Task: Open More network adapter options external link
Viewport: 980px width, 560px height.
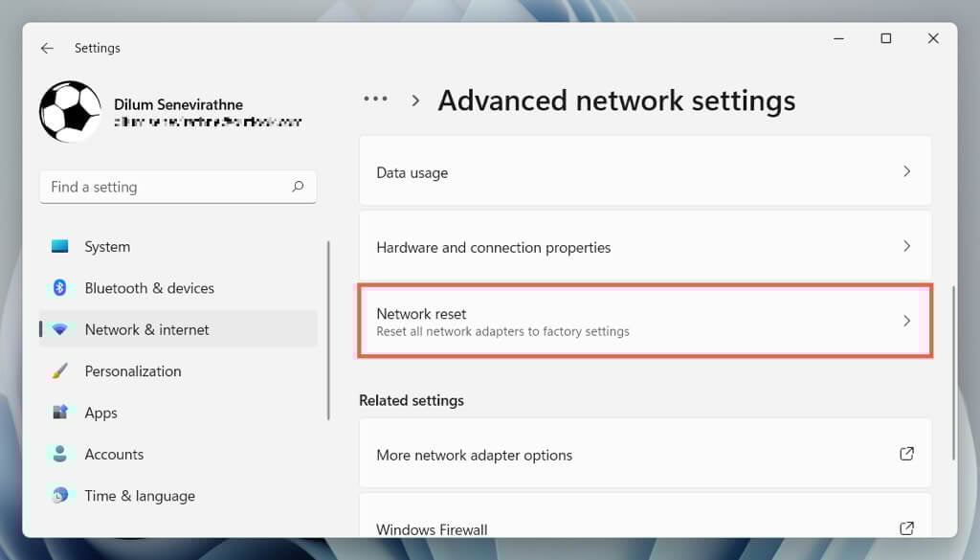Action: (906, 455)
